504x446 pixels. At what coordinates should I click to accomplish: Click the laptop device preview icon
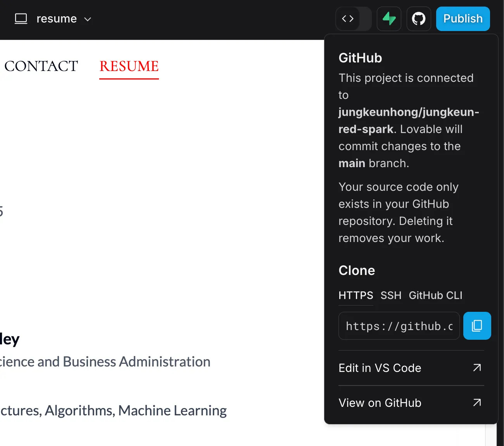coord(21,19)
